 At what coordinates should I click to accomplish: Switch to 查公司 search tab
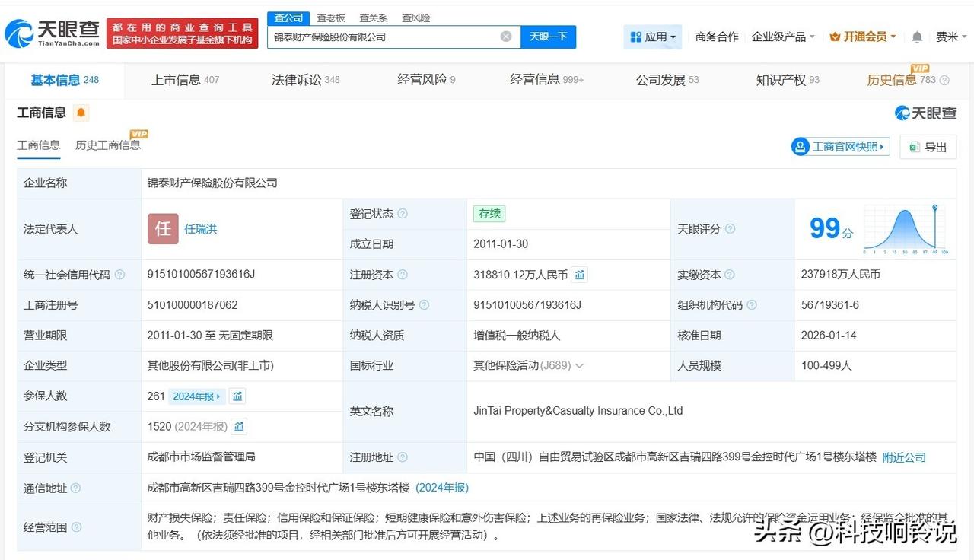coord(288,17)
